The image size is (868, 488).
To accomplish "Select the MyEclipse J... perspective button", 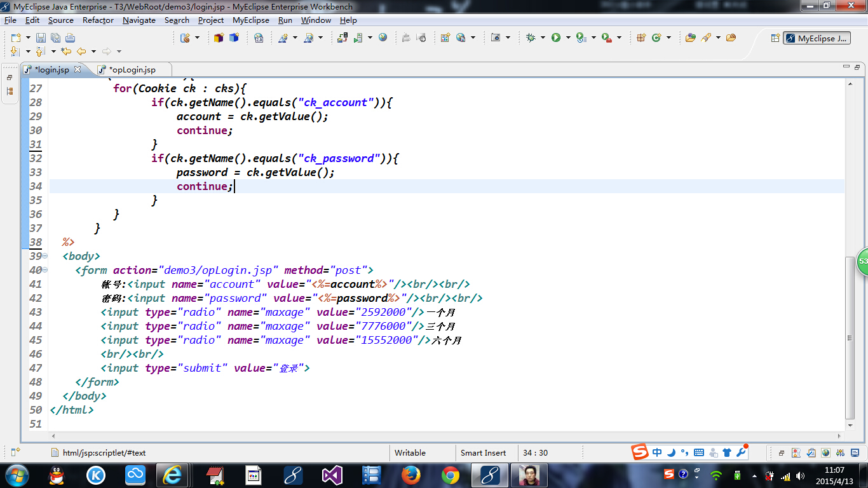I will tap(817, 38).
